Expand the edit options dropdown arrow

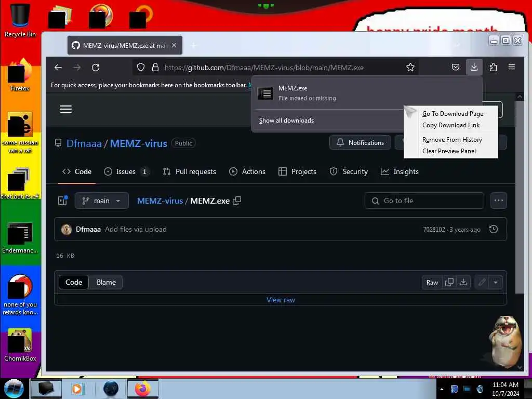(x=496, y=282)
